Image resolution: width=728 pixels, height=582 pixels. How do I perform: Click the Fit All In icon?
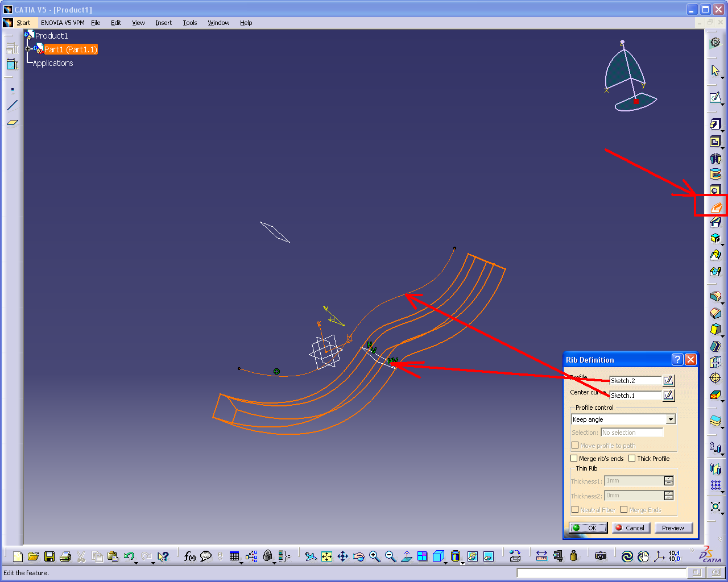coord(326,556)
